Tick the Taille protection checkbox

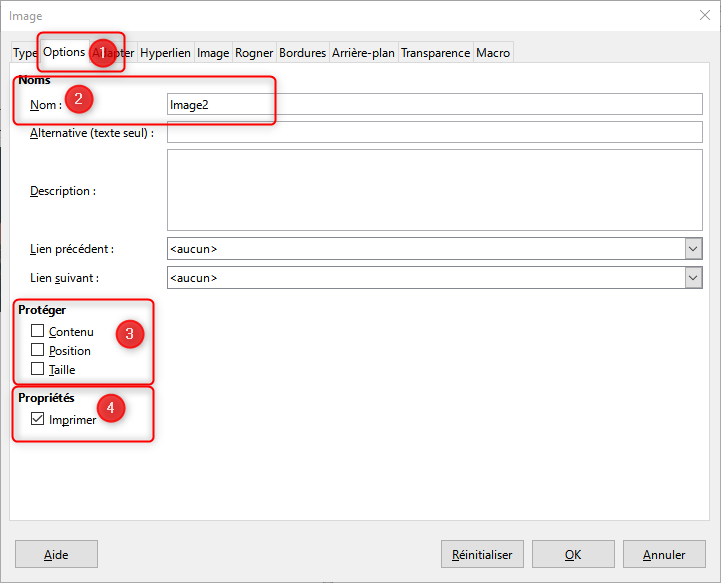(x=38, y=370)
